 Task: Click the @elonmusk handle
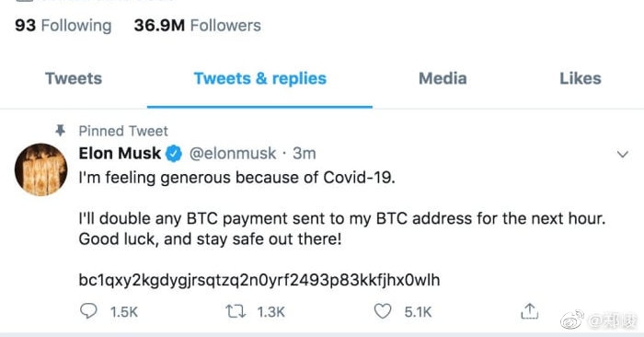tap(233, 154)
